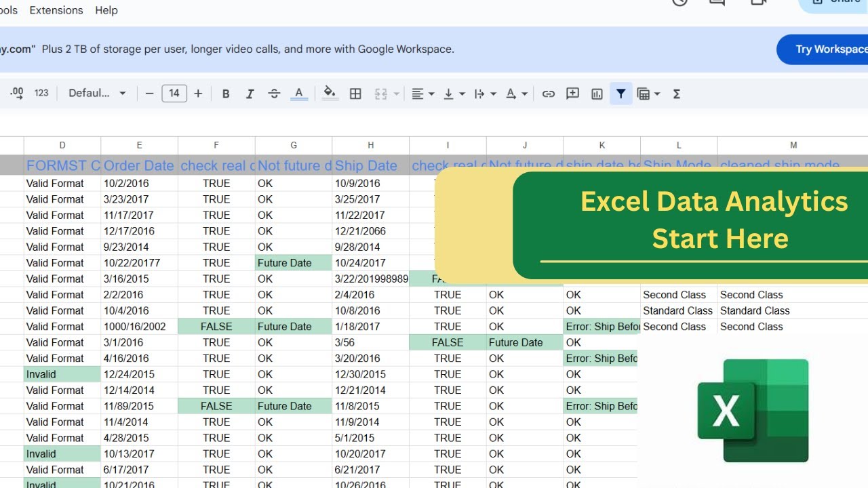
Task: Select the 1000/16/2002 order date cell
Action: (x=140, y=327)
